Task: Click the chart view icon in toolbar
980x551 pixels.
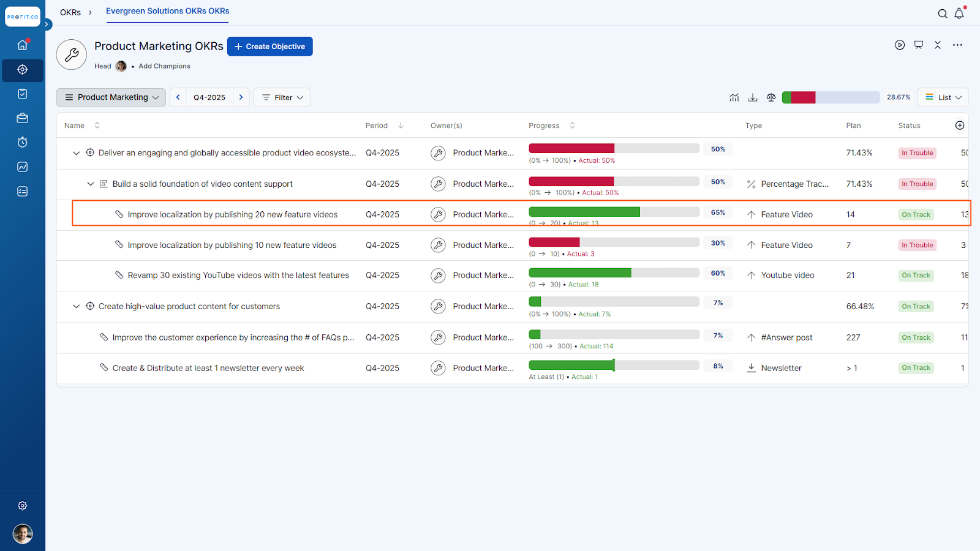Action: pos(734,97)
